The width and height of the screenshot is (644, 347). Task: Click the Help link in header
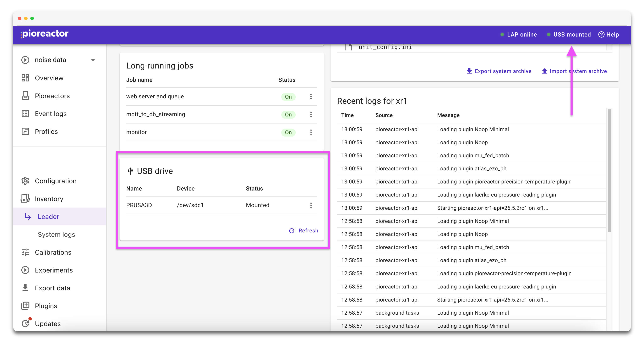pos(609,34)
